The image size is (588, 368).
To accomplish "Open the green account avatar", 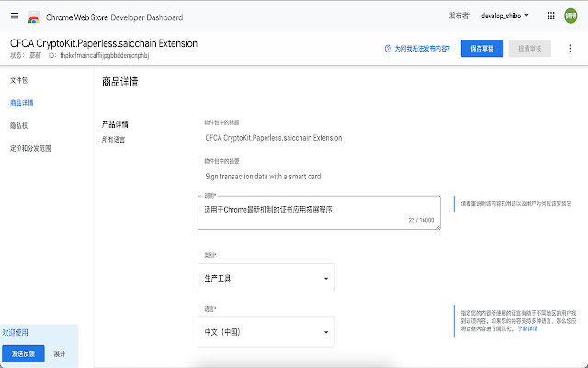I will (571, 16).
